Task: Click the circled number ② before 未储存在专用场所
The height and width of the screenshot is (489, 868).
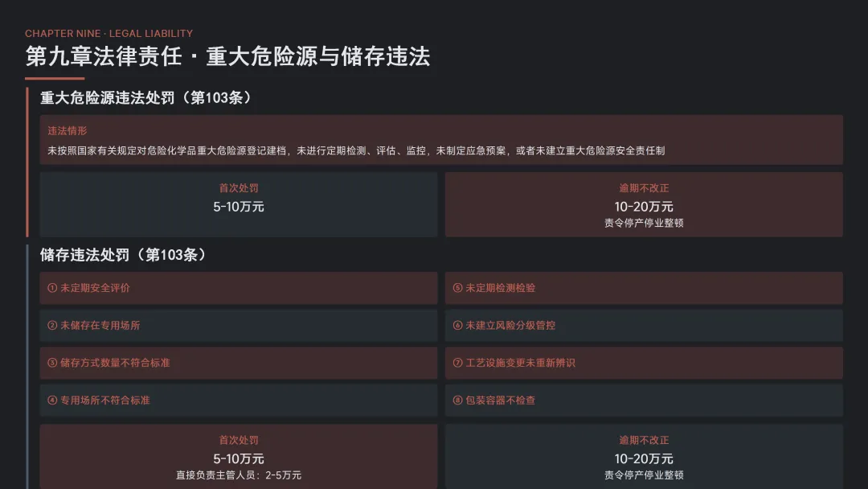Action: (52, 326)
